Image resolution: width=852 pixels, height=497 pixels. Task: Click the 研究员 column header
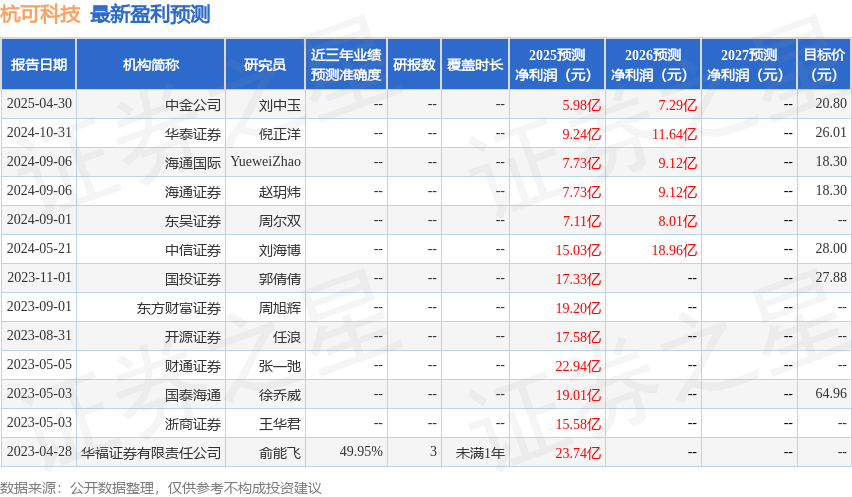tap(265, 65)
